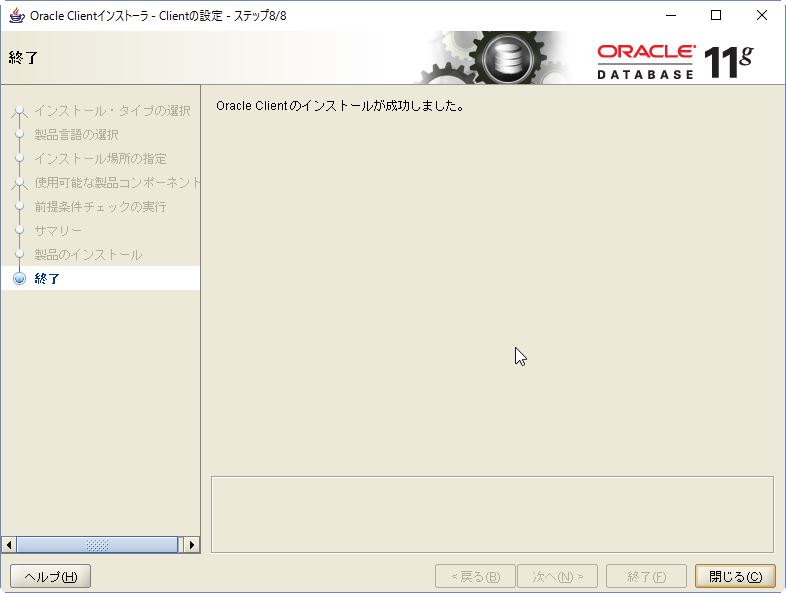Select the 前提条件チェックの実行 step
The height and width of the screenshot is (593, 786).
[100, 207]
